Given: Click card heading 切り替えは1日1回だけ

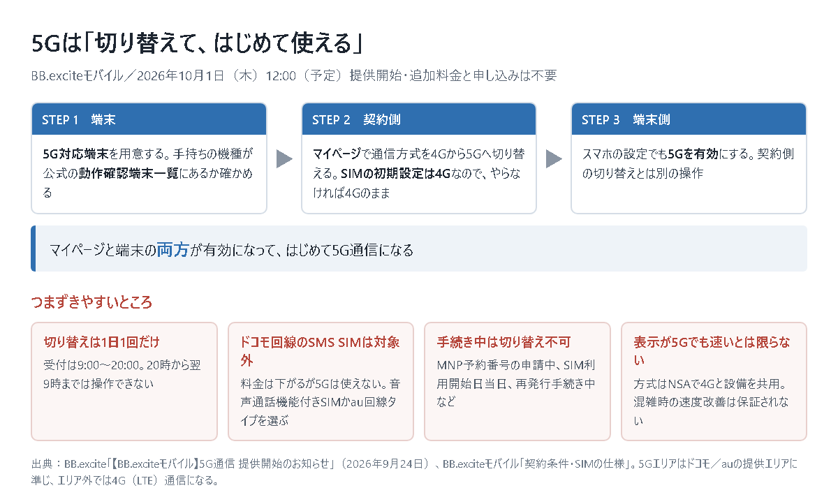Looking at the screenshot, I should [x=101, y=342].
